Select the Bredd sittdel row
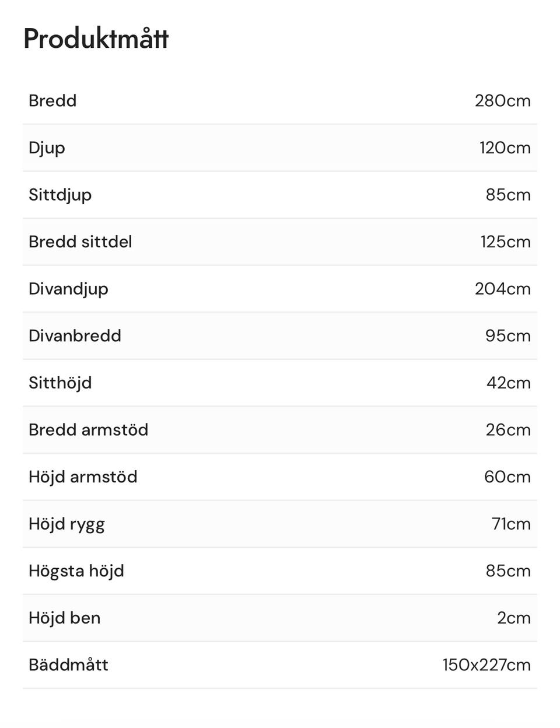The image size is (560, 728). coord(280,242)
